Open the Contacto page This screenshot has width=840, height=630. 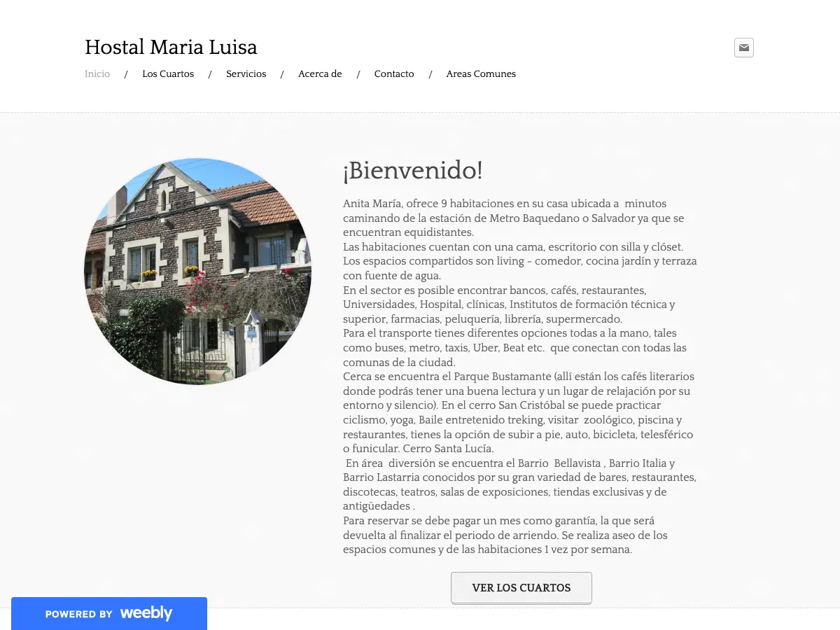394,73
